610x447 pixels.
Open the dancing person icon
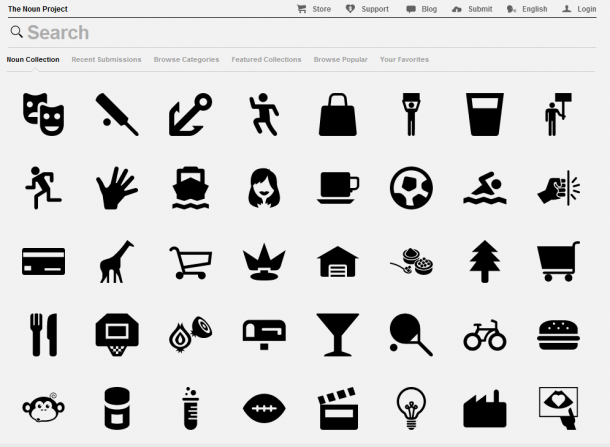coord(264,114)
